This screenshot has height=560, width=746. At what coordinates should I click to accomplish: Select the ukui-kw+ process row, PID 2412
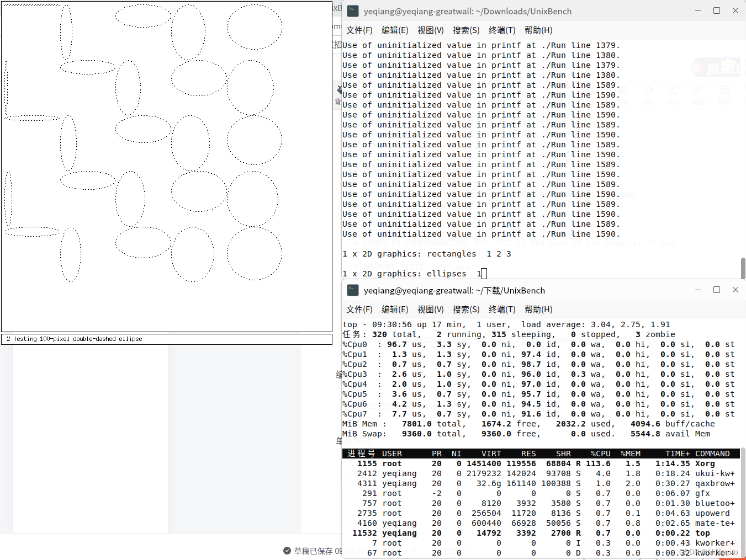(x=541, y=473)
